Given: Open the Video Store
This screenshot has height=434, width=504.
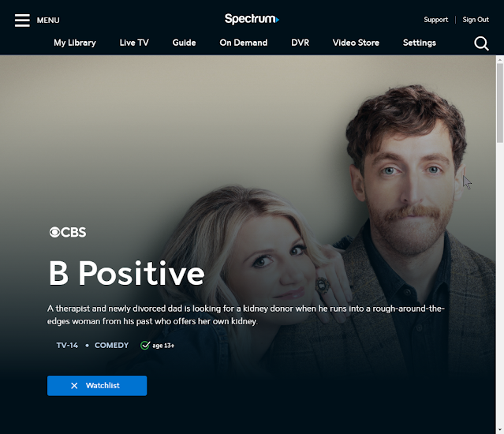Looking at the screenshot, I should tap(357, 43).
